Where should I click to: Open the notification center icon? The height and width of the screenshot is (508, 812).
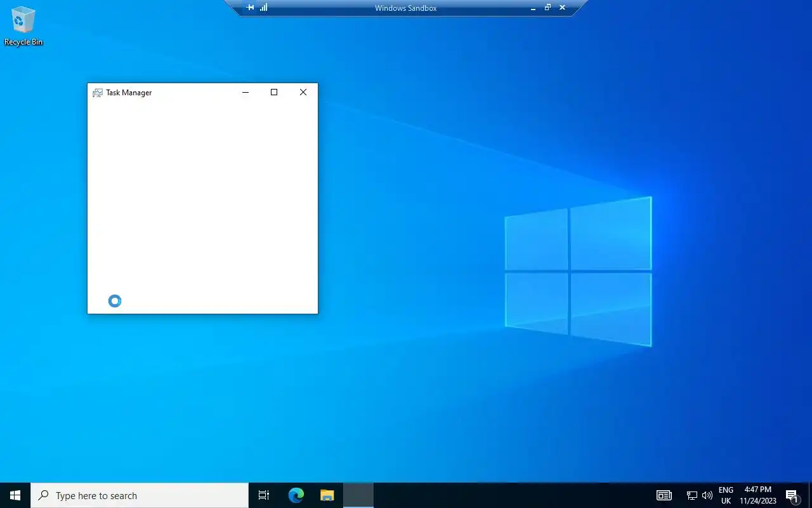coord(792,495)
